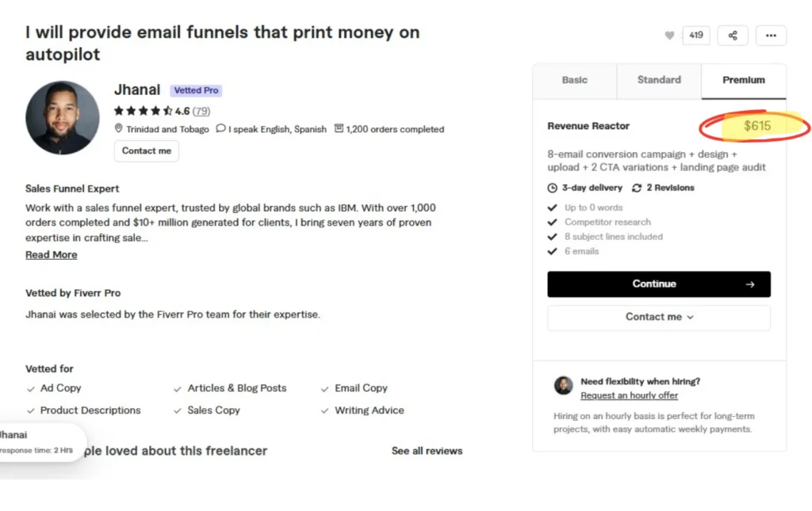The height and width of the screenshot is (511, 812).
Task: Click the share icon button
Action: coord(733,36)
